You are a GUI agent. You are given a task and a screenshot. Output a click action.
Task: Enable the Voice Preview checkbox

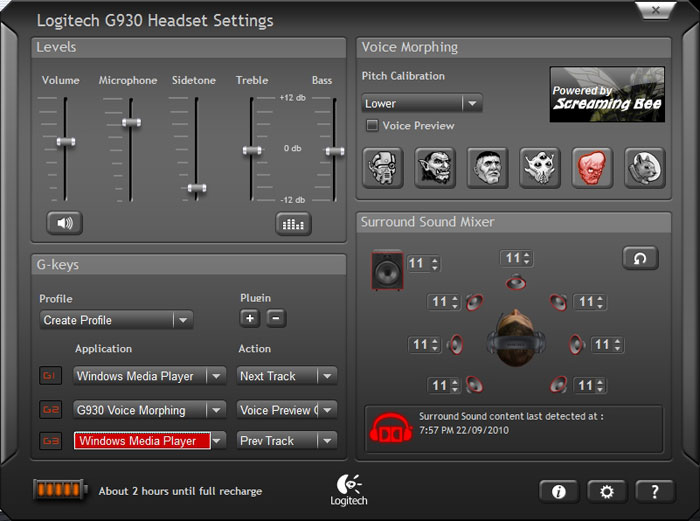point(371,125)
